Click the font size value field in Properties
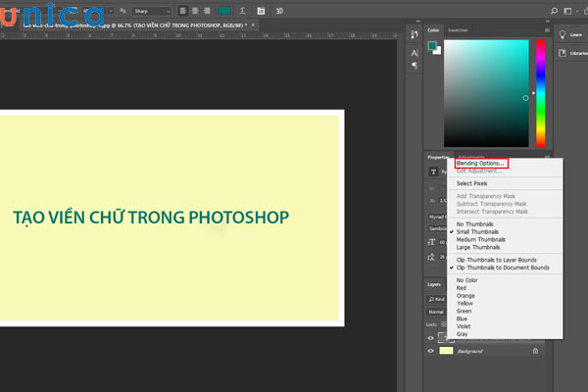Screen dimensions: 588x392 (x=443, y=242)
